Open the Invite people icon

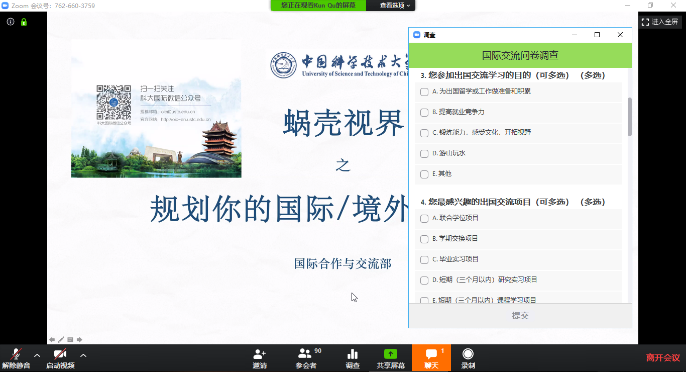(x=259, y=354)
